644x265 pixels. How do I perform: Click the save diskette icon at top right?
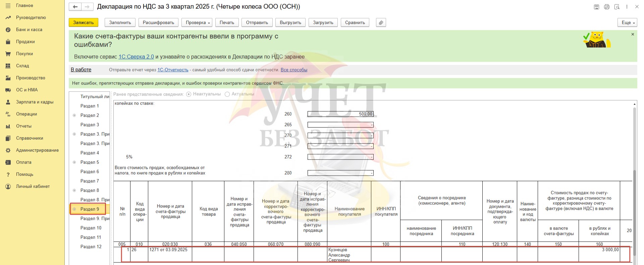[596, 7]
